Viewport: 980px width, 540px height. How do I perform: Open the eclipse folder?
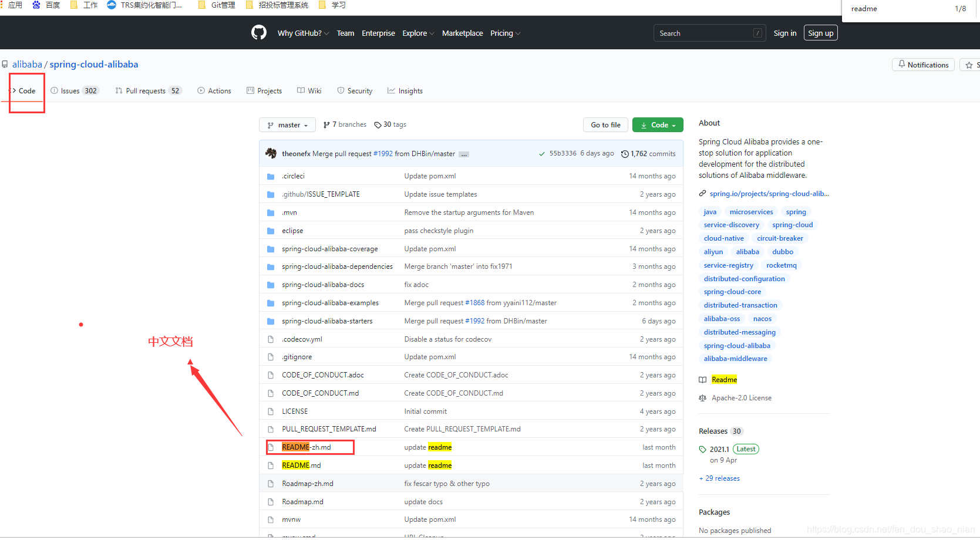coord(292,231)
